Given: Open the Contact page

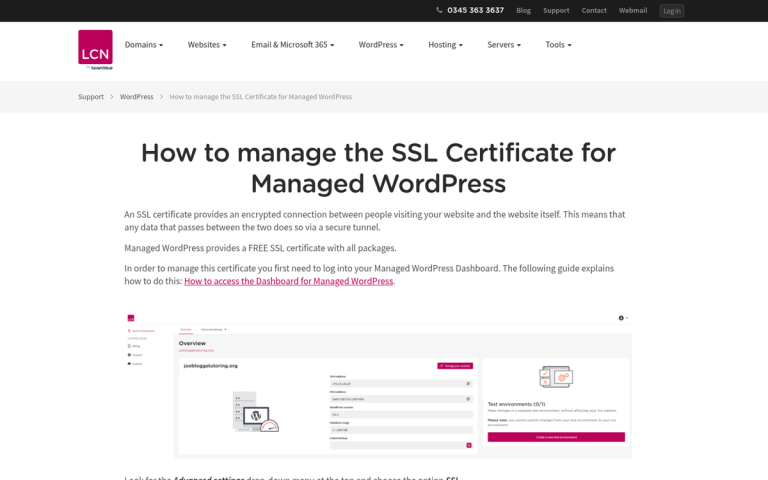Looking at the screenshot, I should pos(594,10).
